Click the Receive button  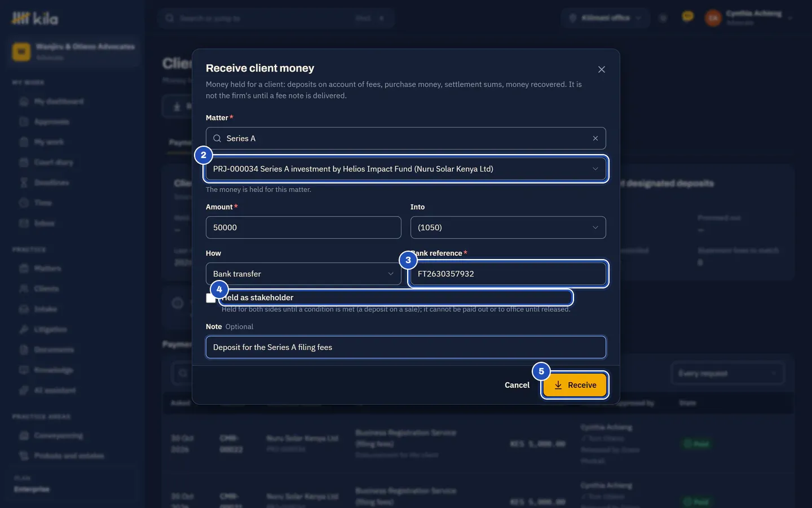(x=575, y=385)
